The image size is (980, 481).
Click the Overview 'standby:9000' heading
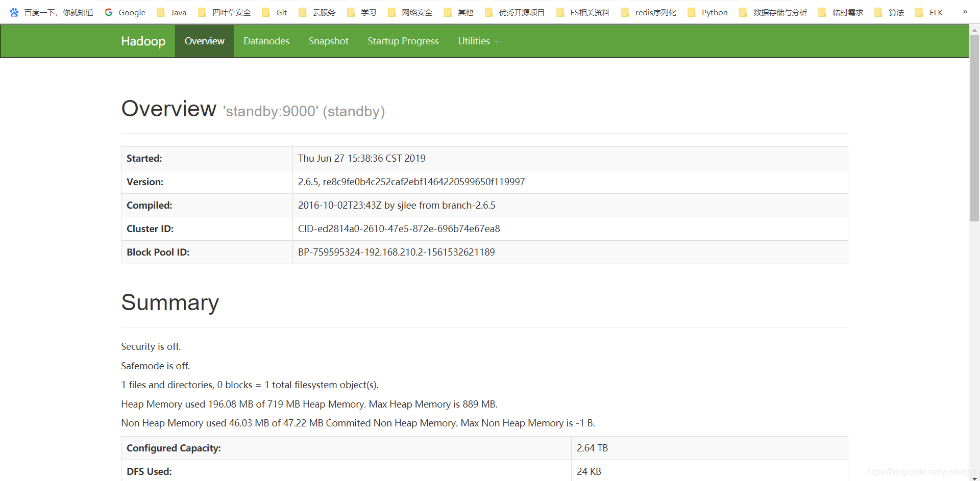point(253,109)
